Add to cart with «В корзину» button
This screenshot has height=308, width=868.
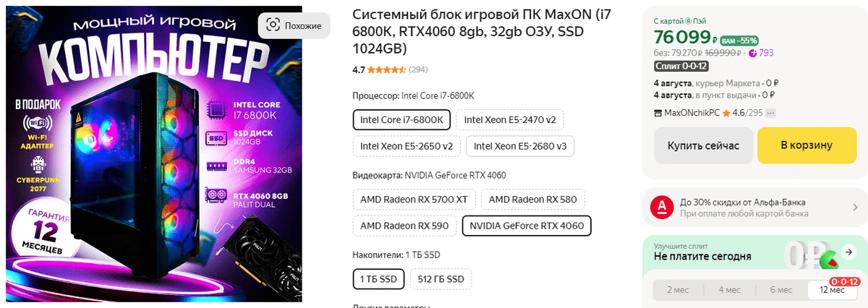(x=806, y=145)
